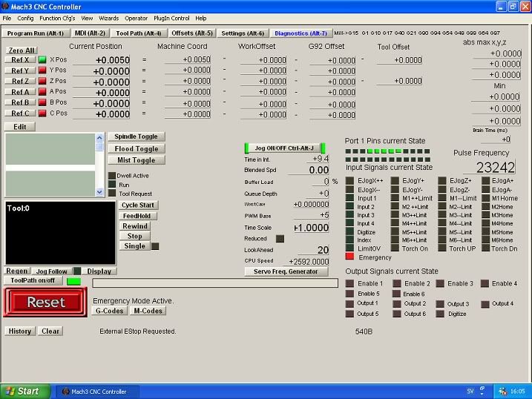Switch to Tool Path (Alt-4) tab
The height and width of the screenshot is (399, 532).
(x=139, y=33)
